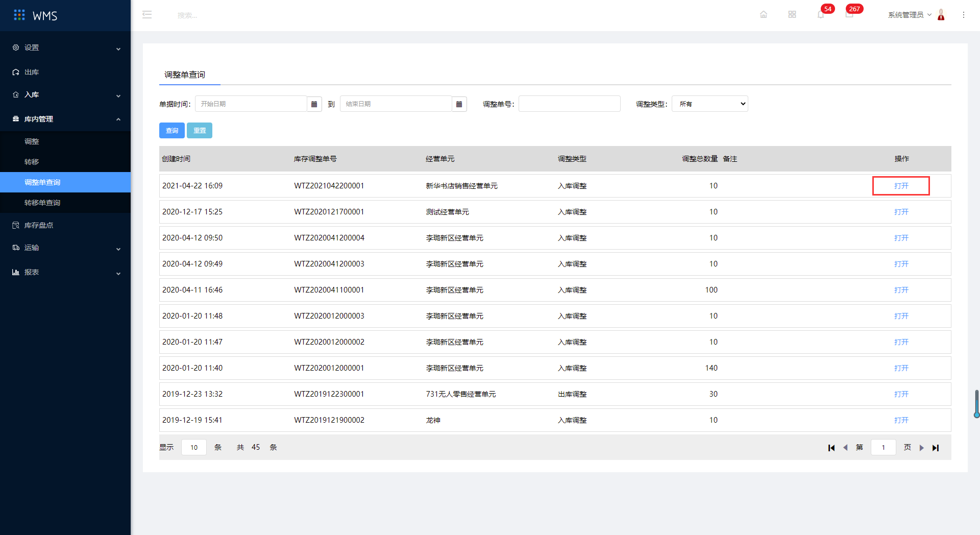Select the 调整单查询 submenu item
This screenshot has height=535, width=980.
click(65, 182)
